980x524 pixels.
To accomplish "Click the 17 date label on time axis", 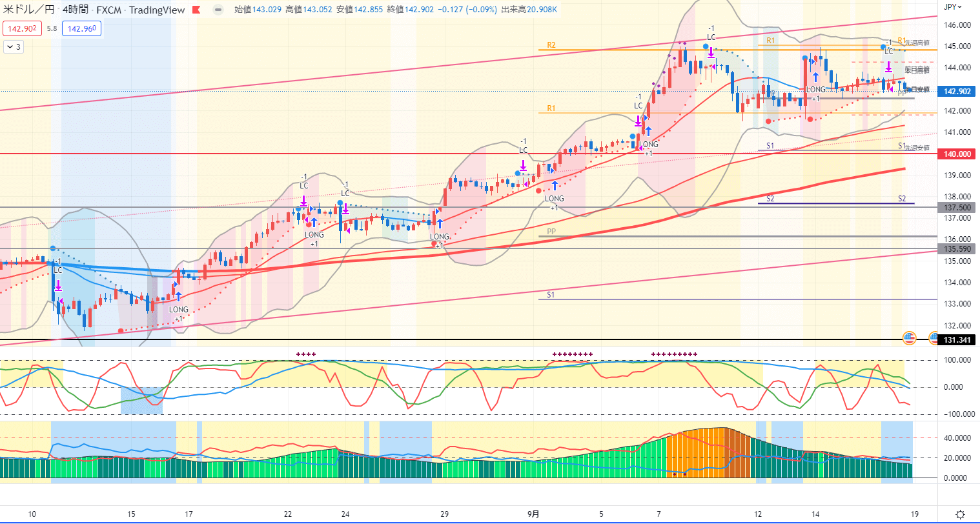I will [189, 514].
